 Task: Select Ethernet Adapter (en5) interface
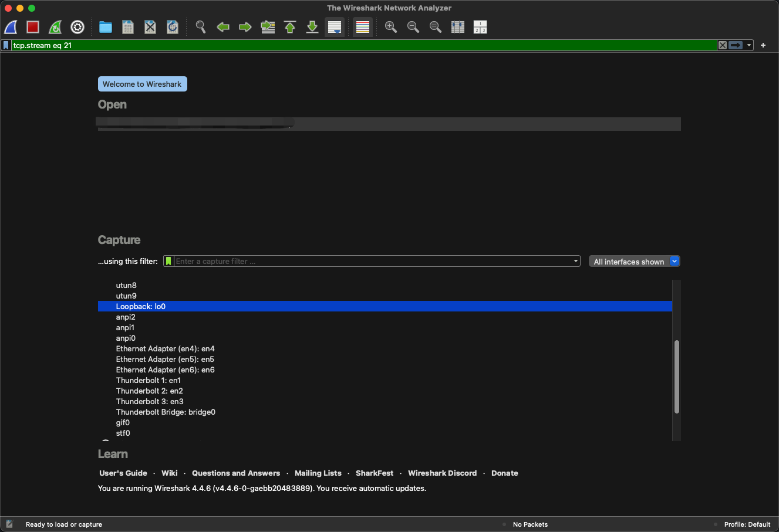click(385, 359)
